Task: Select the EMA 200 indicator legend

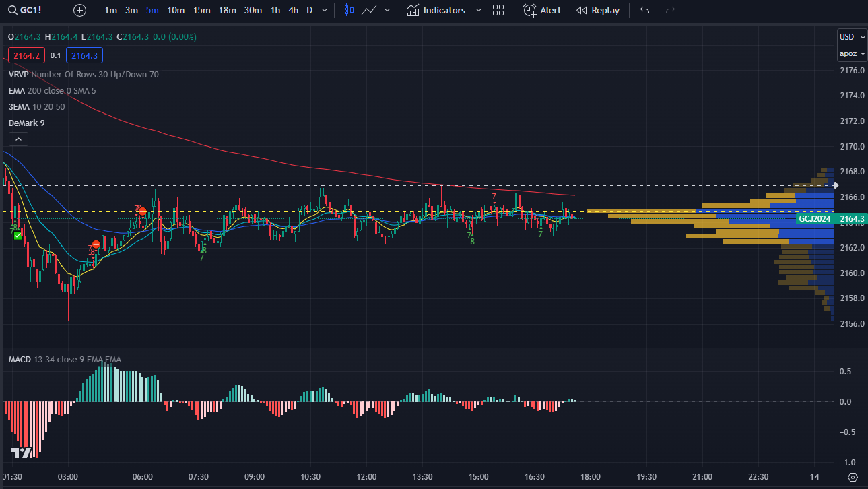Action: pyautogui.click(x=52, y=90)
